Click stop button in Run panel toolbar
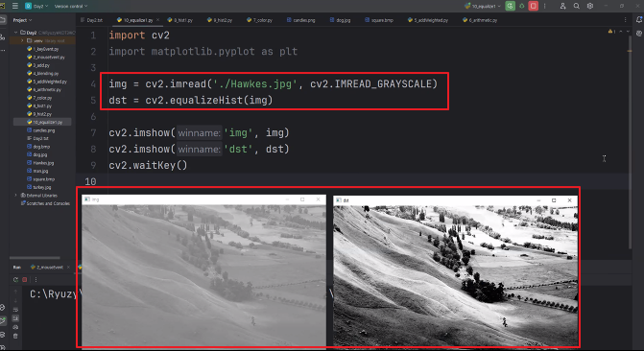The image size is (644, 351). tap(25, 280)
